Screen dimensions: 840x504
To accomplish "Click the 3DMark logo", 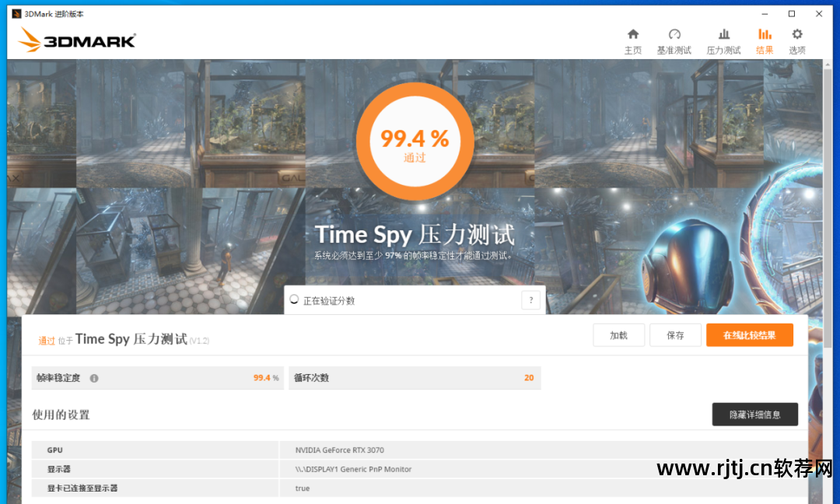I will pos(76,40).
